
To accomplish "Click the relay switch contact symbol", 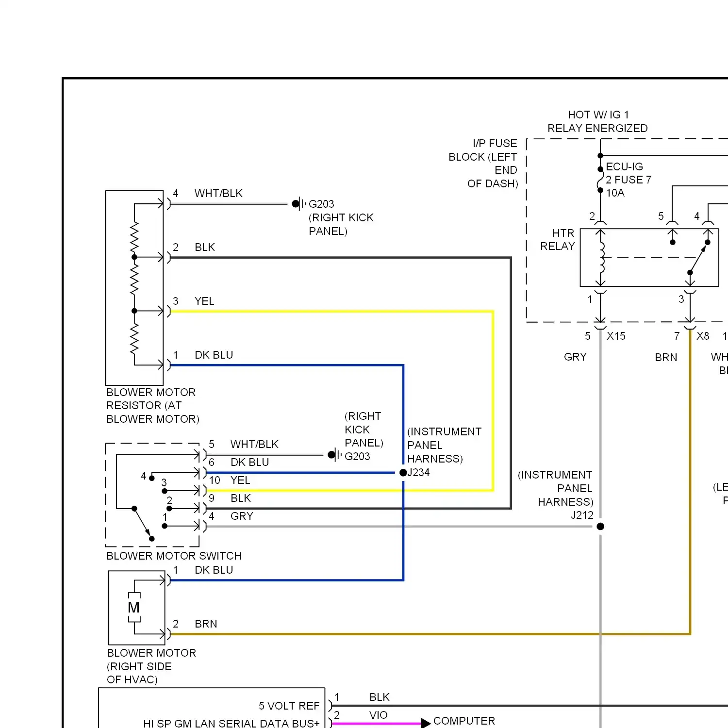I will coord(698,257).
